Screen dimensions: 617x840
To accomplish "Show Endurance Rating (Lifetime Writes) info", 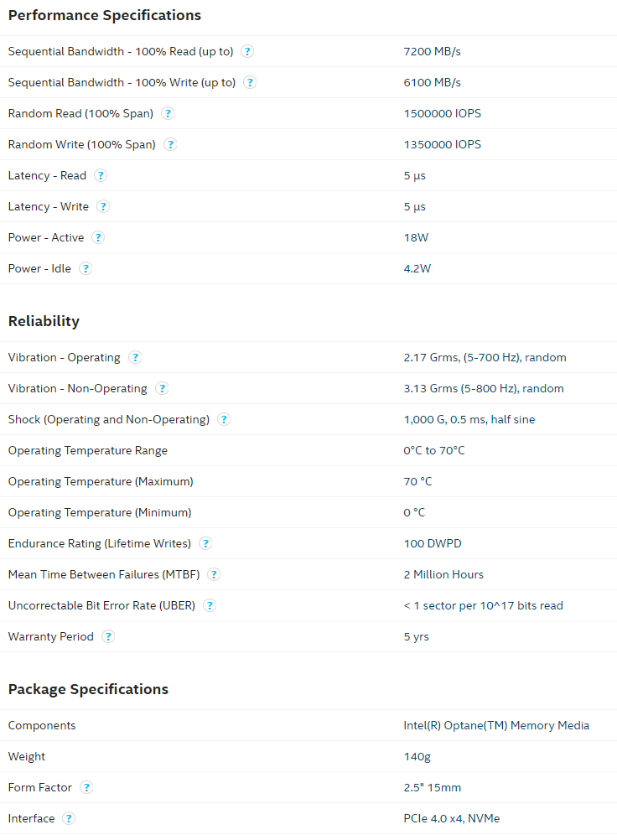I will [x=205, y=543].
